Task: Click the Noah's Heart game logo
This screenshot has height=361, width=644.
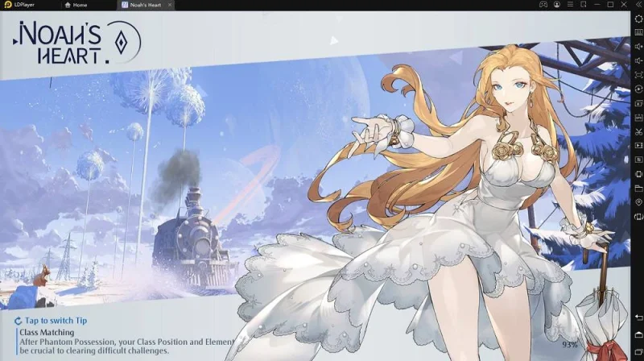Action: [x=76, y=43]
